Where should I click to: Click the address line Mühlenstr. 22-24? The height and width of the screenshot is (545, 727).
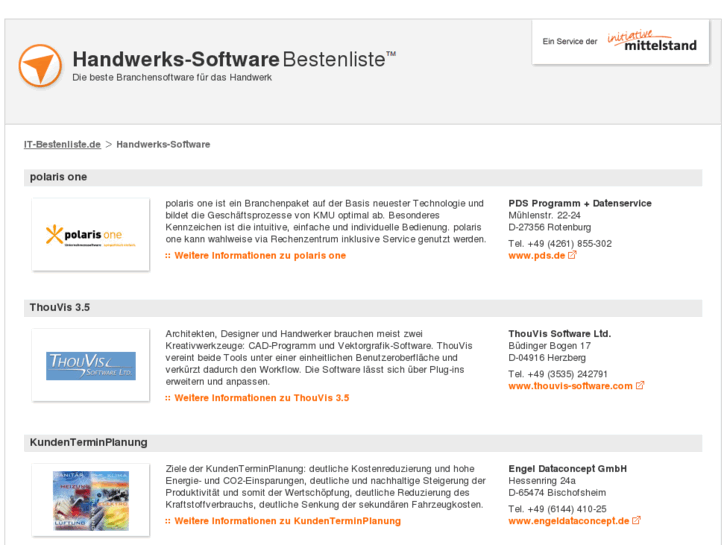pos(544,215)
